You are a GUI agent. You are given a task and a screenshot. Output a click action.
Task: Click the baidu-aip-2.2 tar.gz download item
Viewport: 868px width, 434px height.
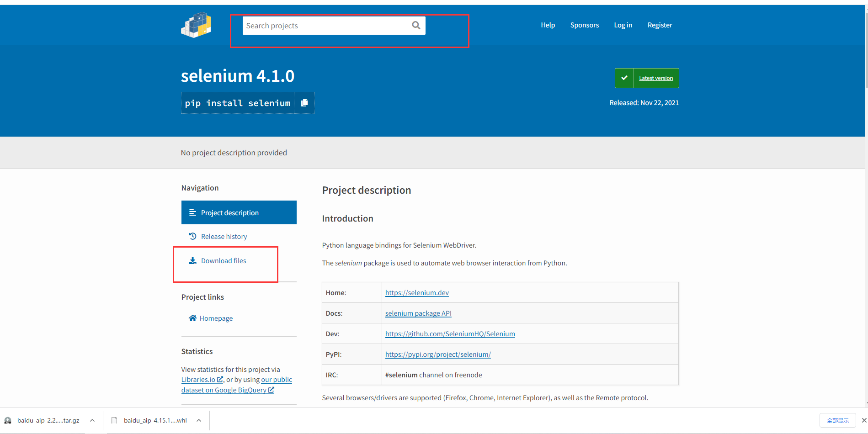48,420
